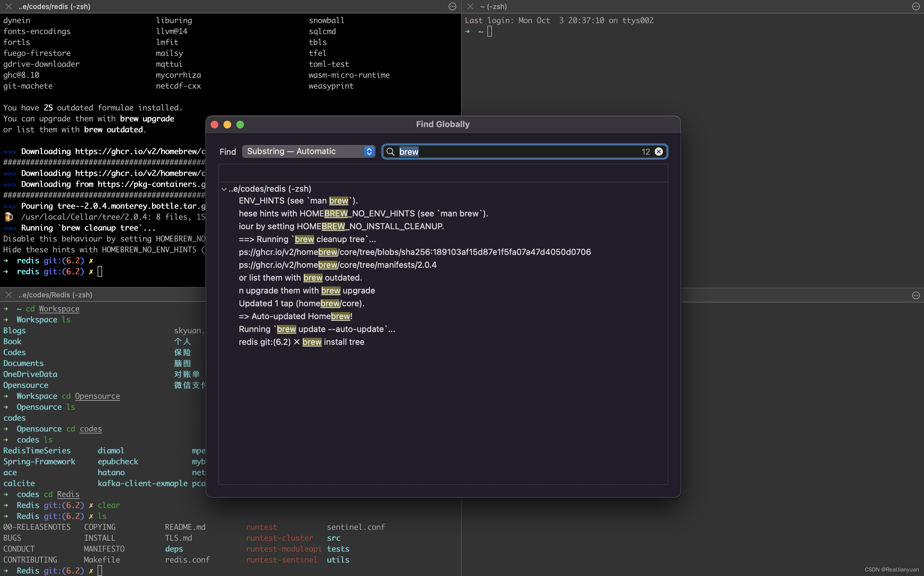924x576 pixels.
Task: Select result 'n upgrade them with brew upgrade'
Action: tap(307, 290)
